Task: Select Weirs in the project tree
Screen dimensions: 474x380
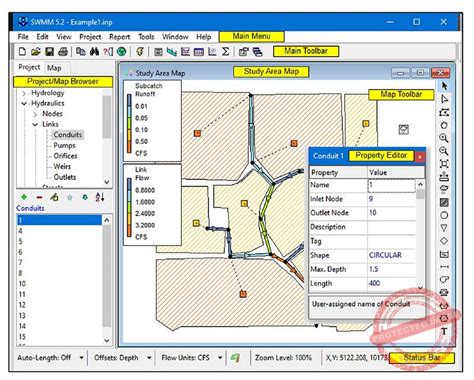Action: click(62, 166)
